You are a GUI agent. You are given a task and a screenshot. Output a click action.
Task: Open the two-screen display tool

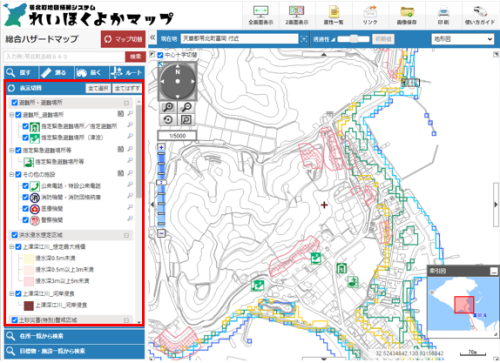click(296, 11)
